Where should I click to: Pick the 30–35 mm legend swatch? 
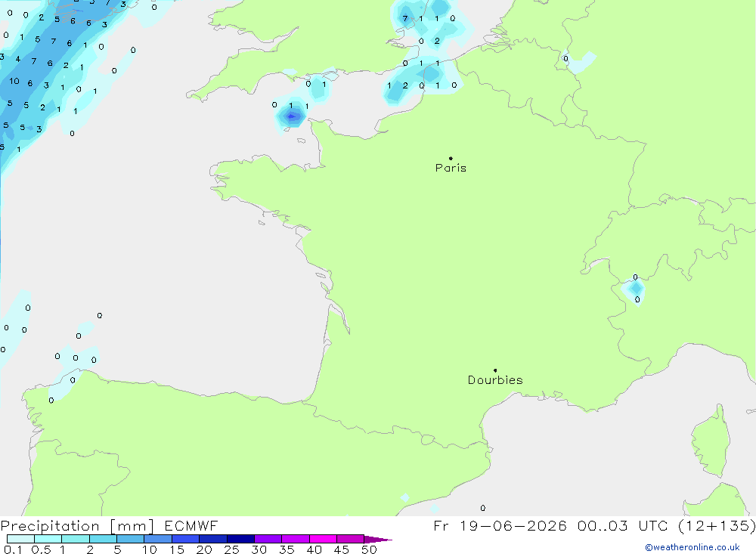pyautogui.click(x=268, y=539)
